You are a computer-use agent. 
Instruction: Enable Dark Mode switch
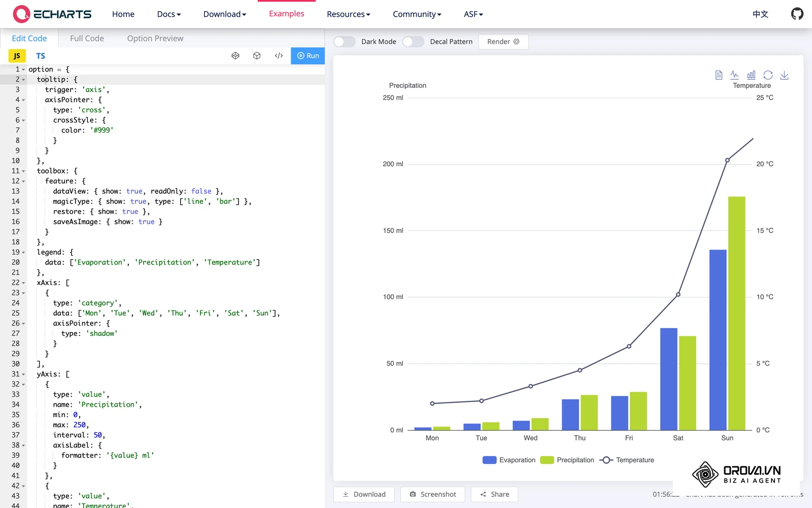345,42
